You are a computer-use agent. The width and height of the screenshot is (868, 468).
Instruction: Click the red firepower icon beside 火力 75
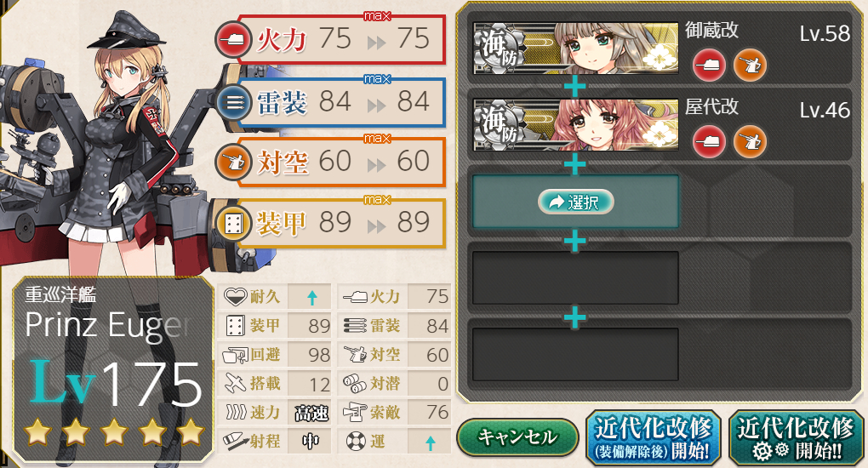click(x=234, y=40)
